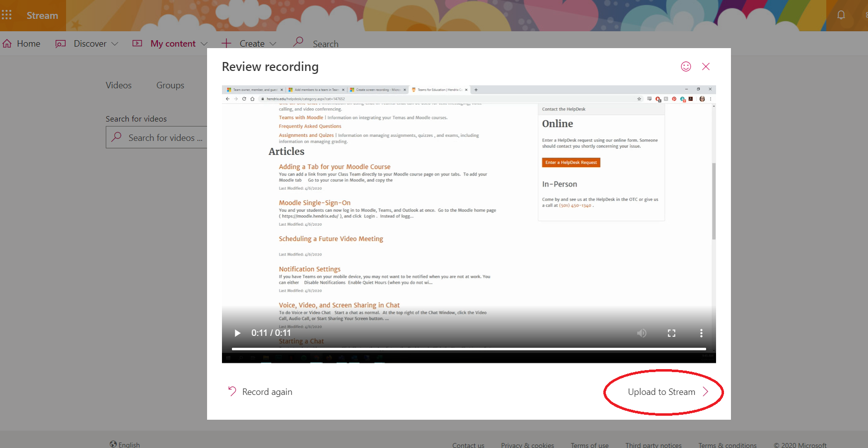Viewport: 868px width, 448px height.
Task: Click the Search for videos box
Action: click(157, 137)
